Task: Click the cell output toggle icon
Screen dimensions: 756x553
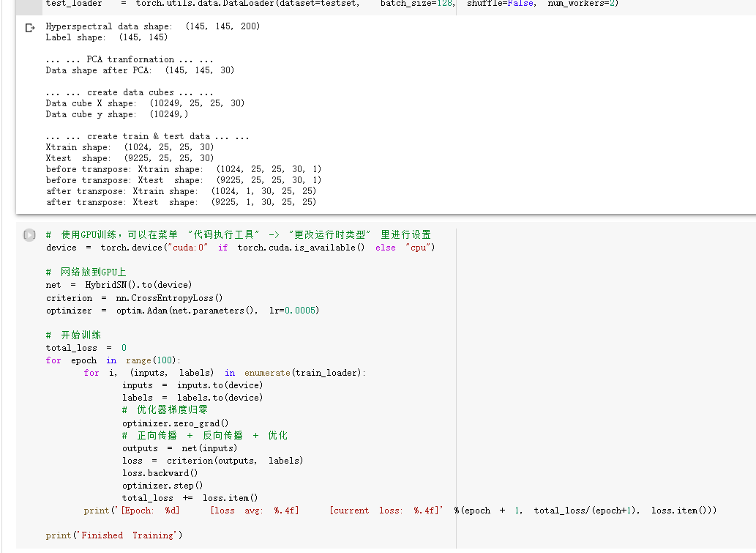Action: 30,28
